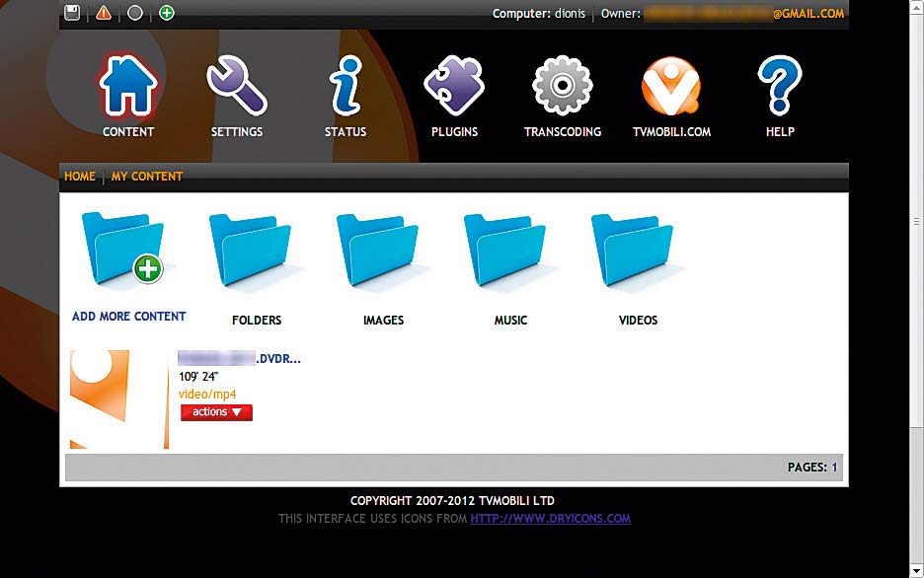
Task: Select the video/mp4 item thumbnail
Action: pyautogui.click(x=119, y=399)
